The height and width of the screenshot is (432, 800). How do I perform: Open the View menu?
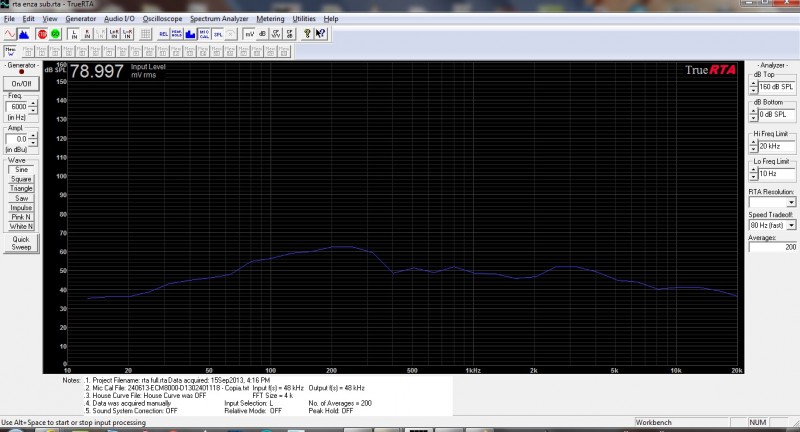click(x=49, y=19)
